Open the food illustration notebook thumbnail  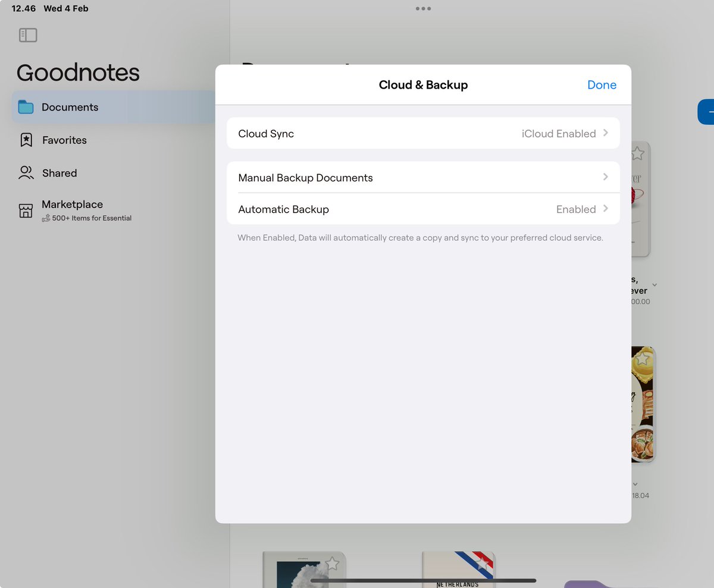pyautogui.click(x=643, y=404)
